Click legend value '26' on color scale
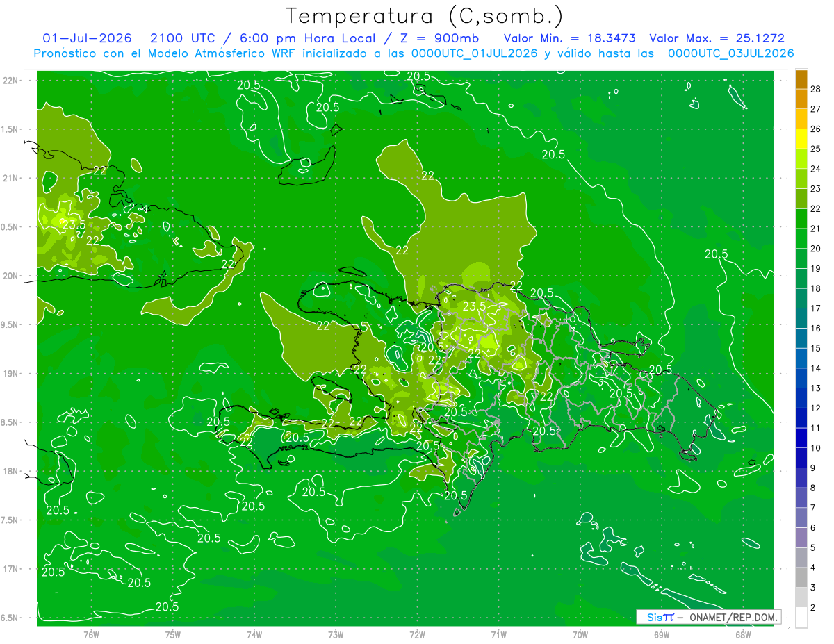 coord(816,129)
